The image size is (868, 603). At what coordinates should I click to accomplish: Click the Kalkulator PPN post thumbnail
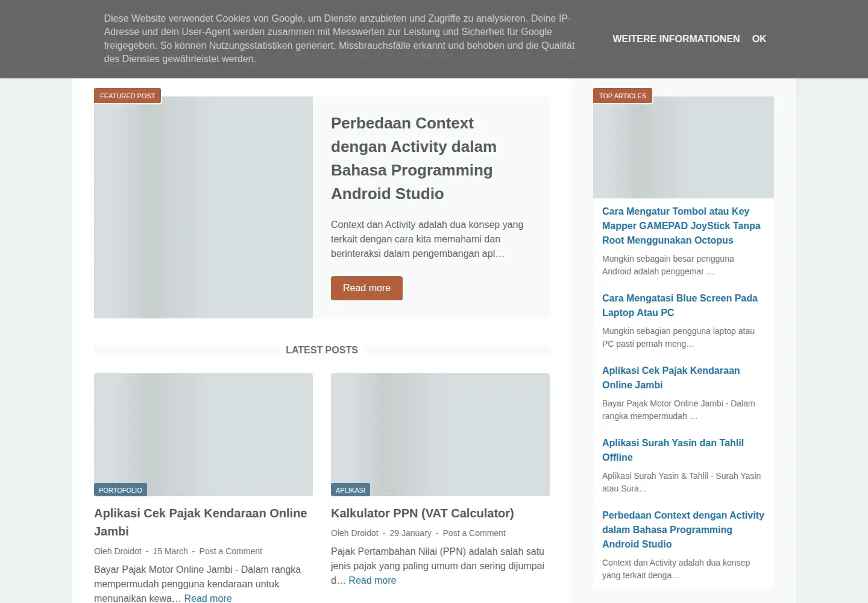pyautogui.click(x=440, y=435)
